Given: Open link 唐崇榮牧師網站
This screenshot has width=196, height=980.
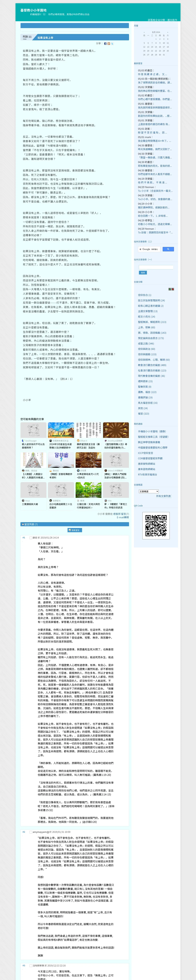Looking at the screenshot, I should (x=147, y=464).
